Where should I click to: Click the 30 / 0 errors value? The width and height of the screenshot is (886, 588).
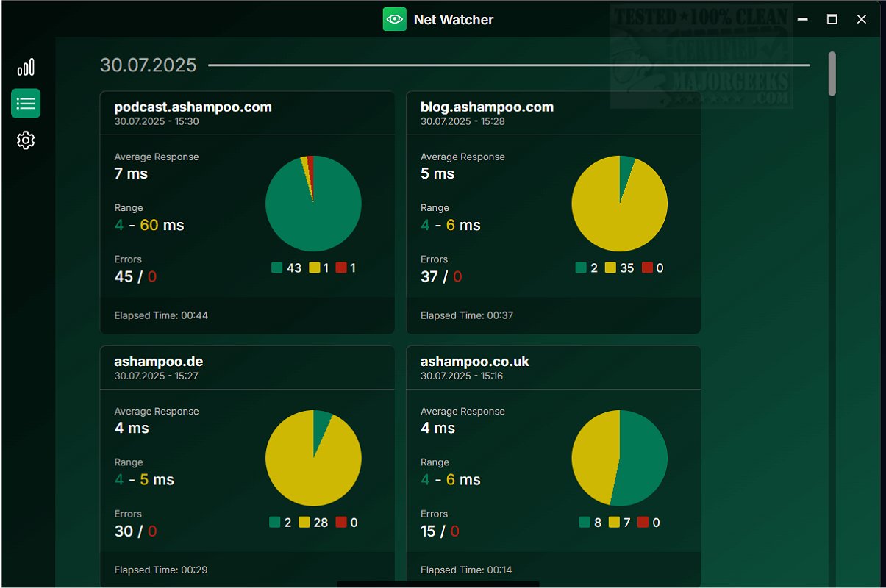pos(135,531)
